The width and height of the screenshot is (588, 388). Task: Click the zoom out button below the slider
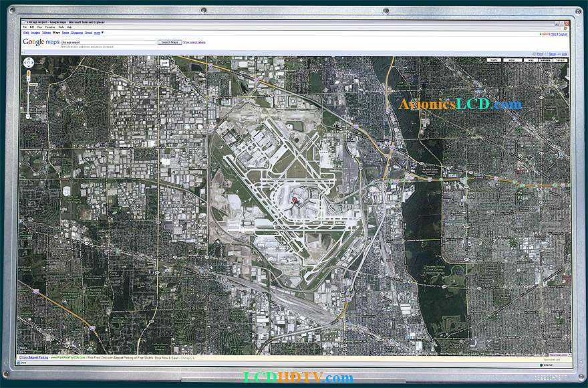29,117
